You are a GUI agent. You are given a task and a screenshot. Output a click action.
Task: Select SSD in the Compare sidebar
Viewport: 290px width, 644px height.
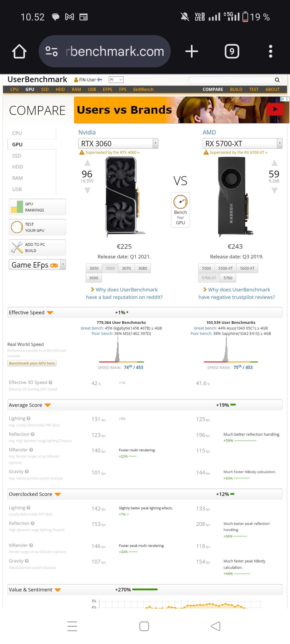point(17,156)
